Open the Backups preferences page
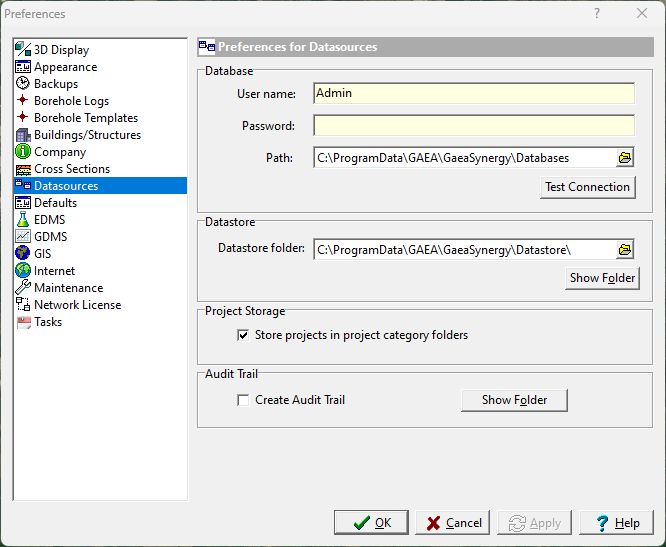 click(56, 84)
